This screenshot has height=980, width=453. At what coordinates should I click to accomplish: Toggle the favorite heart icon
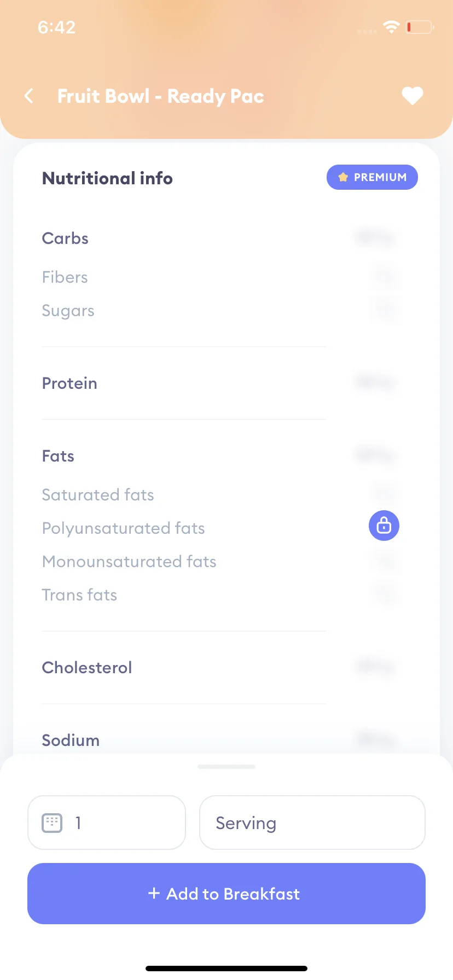click(413, 96)
